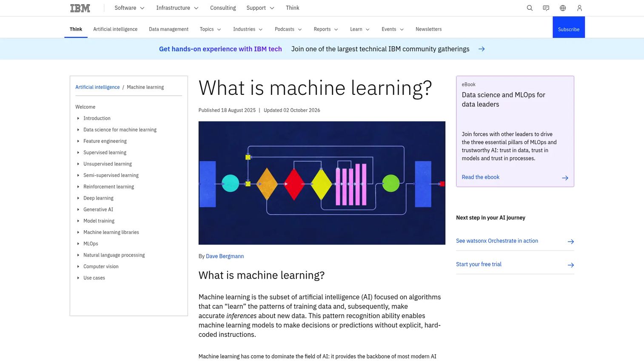Open the Events dropdown
This screenshot has height=362, width=644.
coord(393,29)
